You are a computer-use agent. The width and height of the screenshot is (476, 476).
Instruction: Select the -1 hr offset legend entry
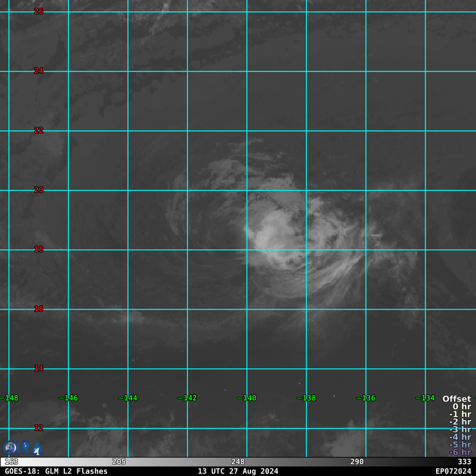point(460,415)
